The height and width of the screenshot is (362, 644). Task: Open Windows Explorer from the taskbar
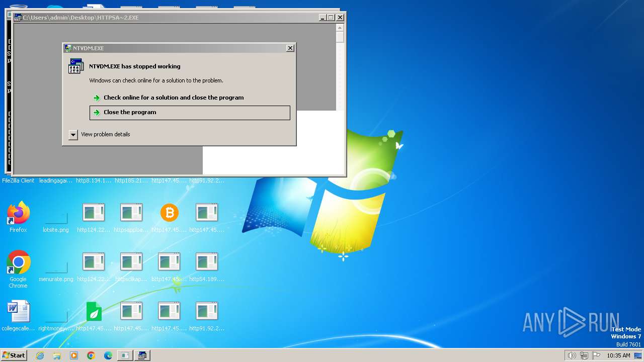tap(57, 355)
